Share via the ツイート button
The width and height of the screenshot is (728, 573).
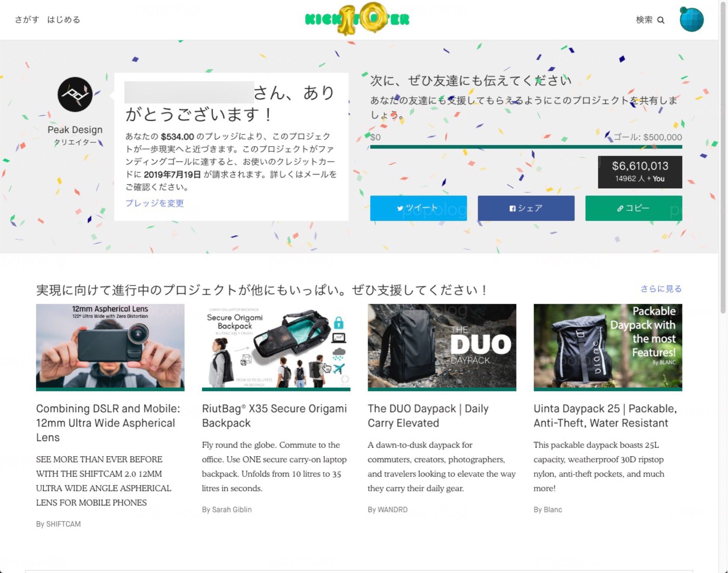click(x=418, y=208)
